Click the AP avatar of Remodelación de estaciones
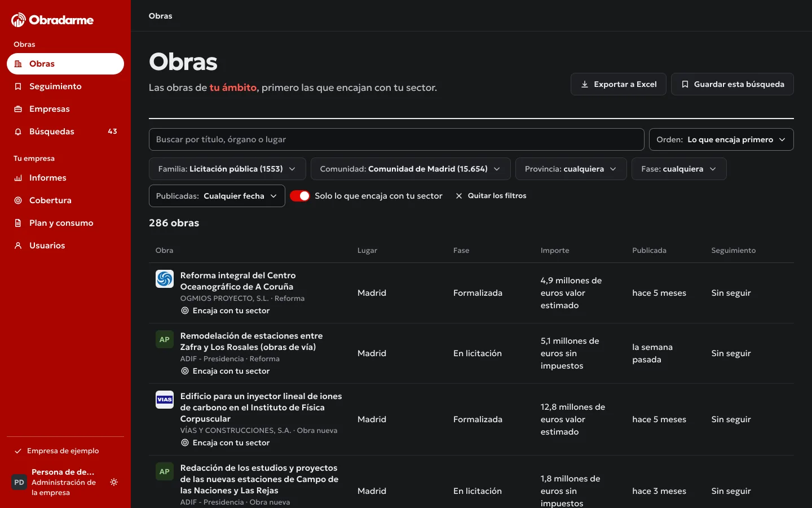 pos(165,339)
